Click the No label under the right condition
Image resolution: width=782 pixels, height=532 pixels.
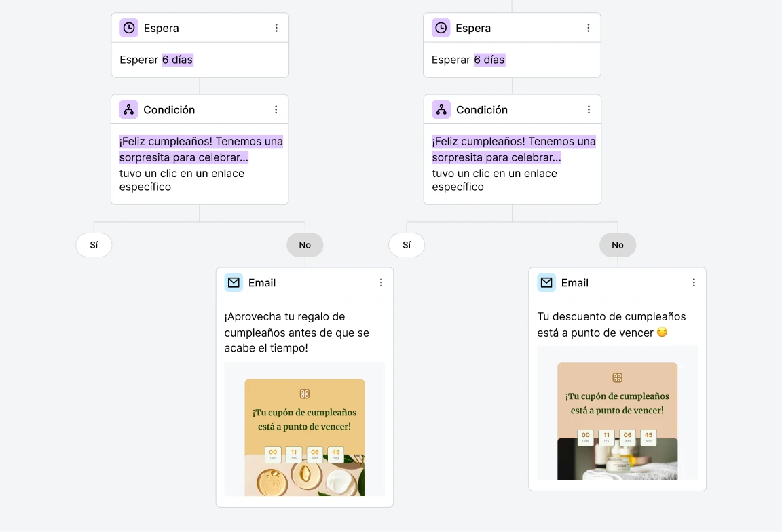tap(617, 245)
